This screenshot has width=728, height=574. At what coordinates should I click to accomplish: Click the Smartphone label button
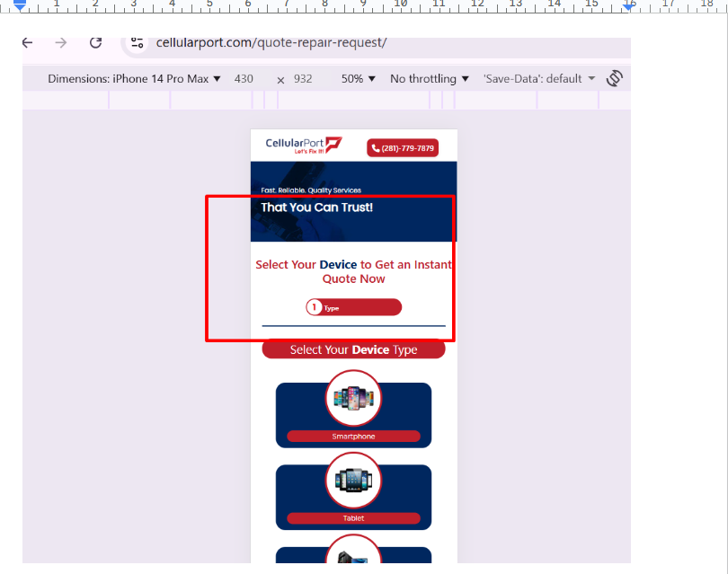click(353, 437)
